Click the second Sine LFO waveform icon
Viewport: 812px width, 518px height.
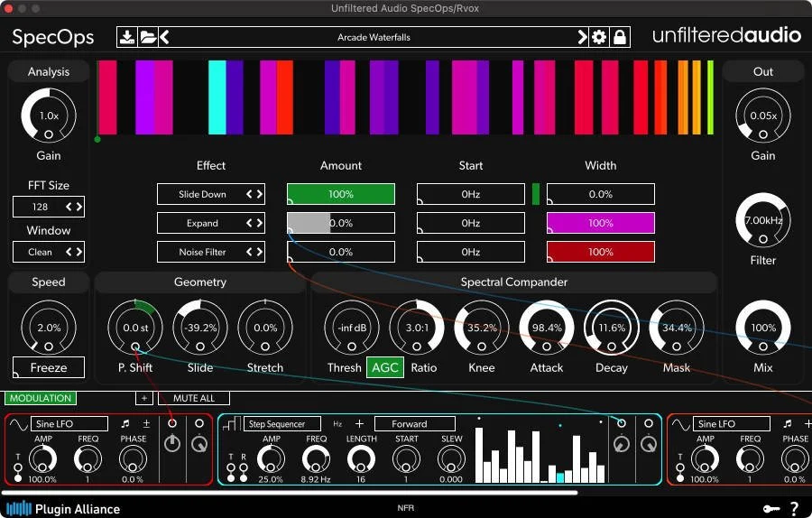(x=680, y=425)
